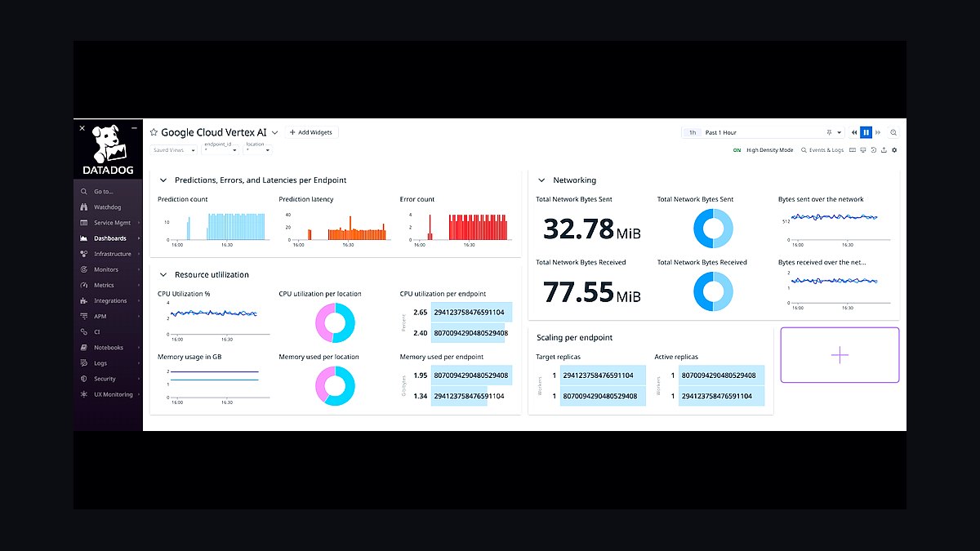
Task: Open the time range dropdown arrow
Action: [x=840, y=132]
